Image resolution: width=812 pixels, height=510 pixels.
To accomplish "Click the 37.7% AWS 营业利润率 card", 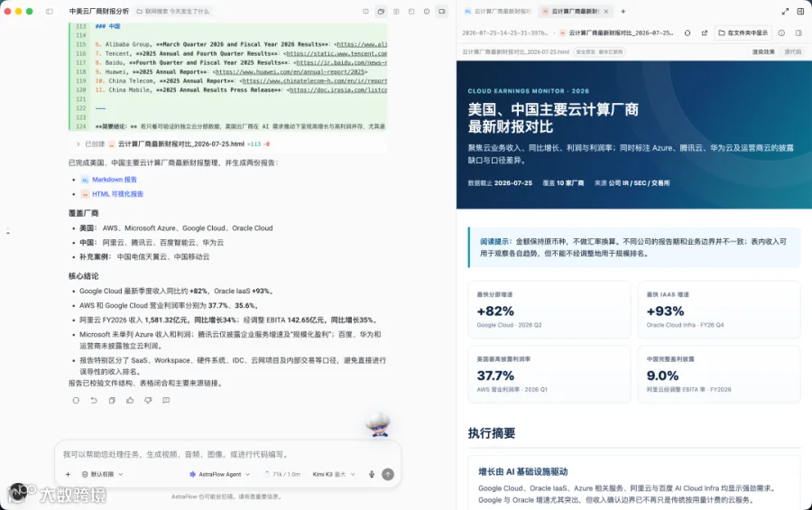I will pos(549,375).
